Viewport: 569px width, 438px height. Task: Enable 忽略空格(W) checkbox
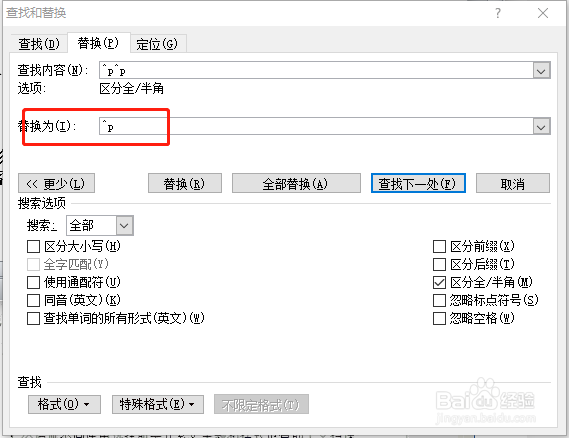439,318
